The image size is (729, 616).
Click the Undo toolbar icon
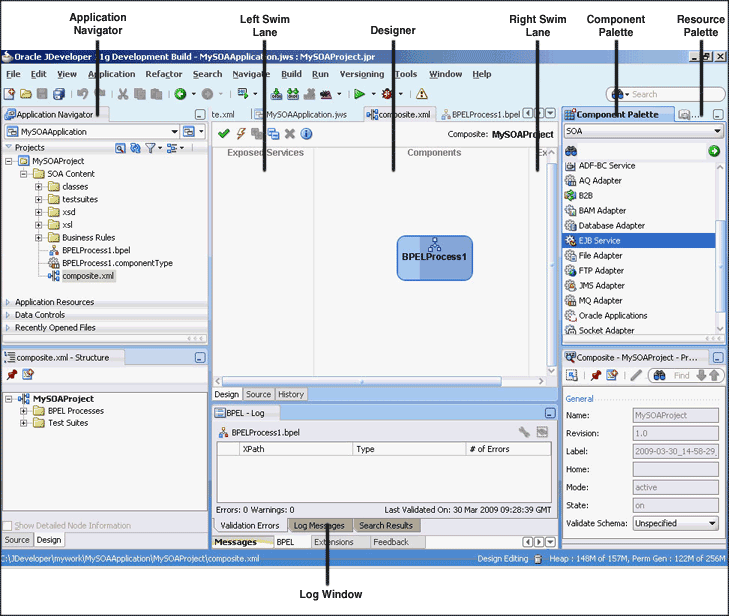pos(82,94)
